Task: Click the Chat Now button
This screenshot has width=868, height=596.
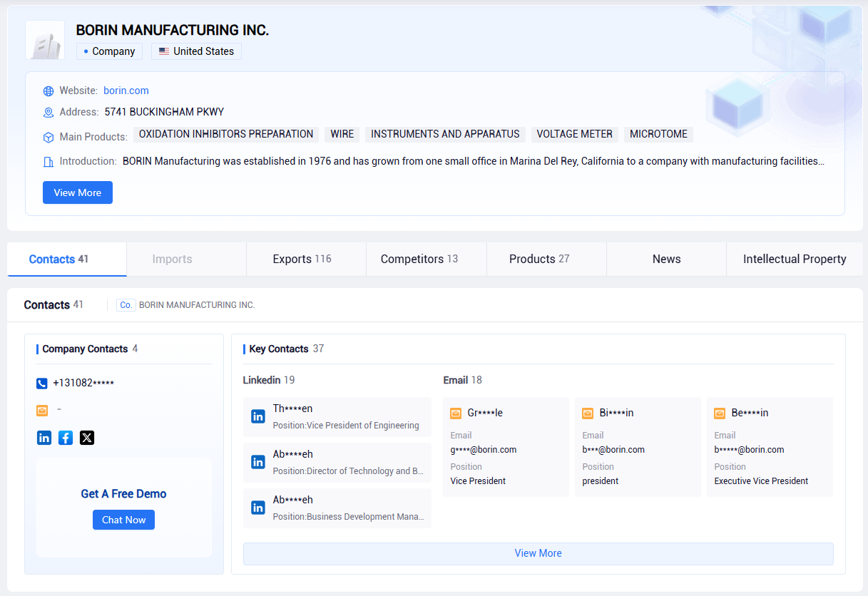Action: (x=123, y=520)
